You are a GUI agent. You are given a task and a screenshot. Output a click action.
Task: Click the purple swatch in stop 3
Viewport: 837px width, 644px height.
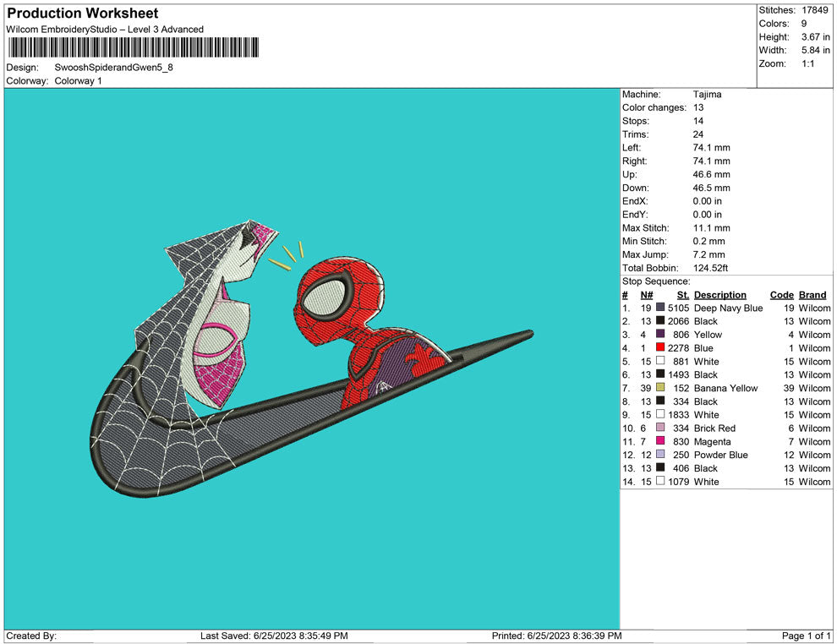click(x=660, y=335)
